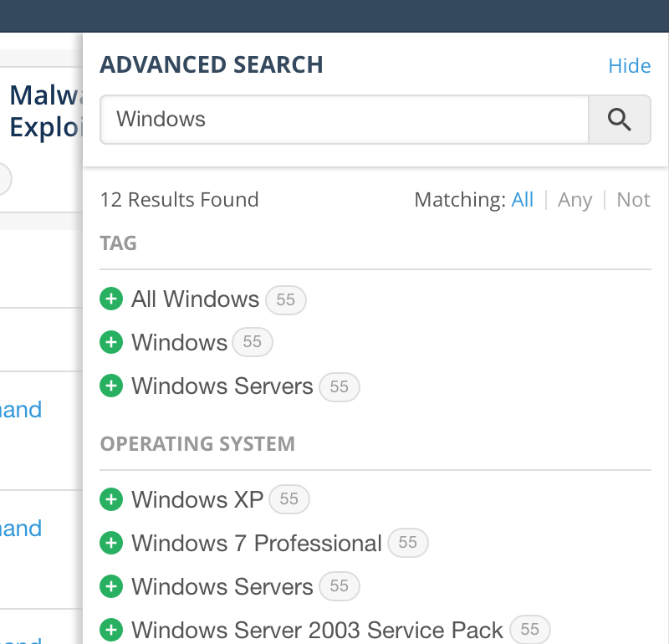Viewport: 669px width, 644px height.
Task: Add the All Windows tag filter
Action: tap(111, 299)
